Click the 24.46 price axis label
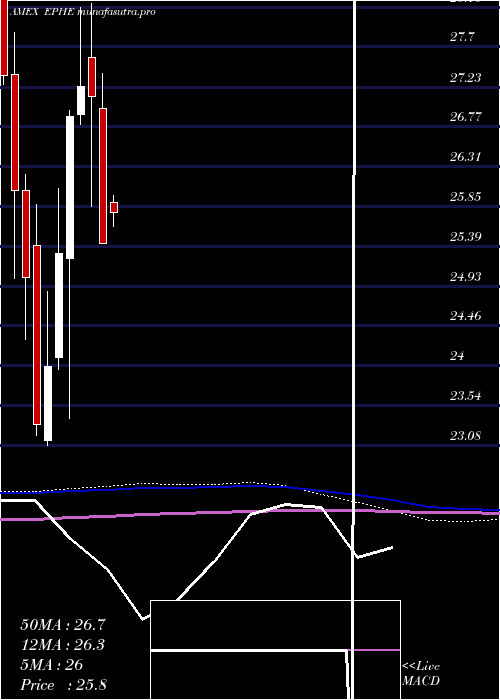This screenshot has height=700, width=500. point(466,316)
